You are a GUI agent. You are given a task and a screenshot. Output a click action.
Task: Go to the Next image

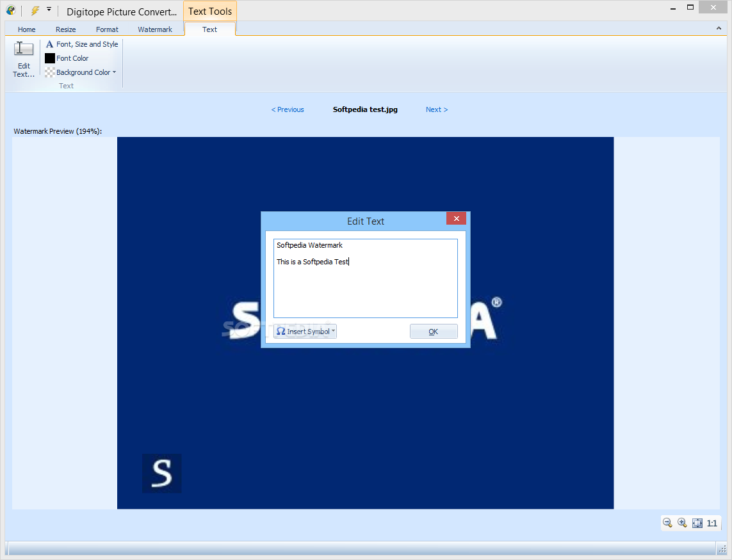pyautogui.click(x=437, y=109)
